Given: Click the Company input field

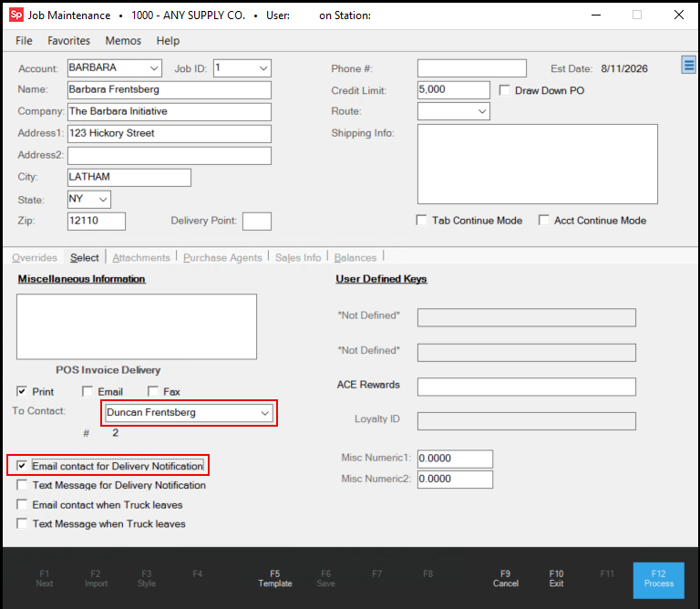Looking at the screenshot, I should (170, 111).
